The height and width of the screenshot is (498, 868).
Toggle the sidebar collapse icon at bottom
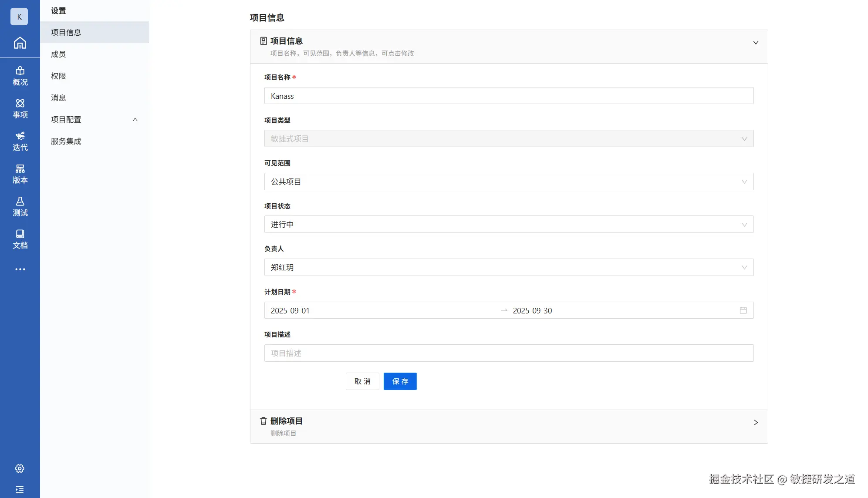click(x=20, y=489)
